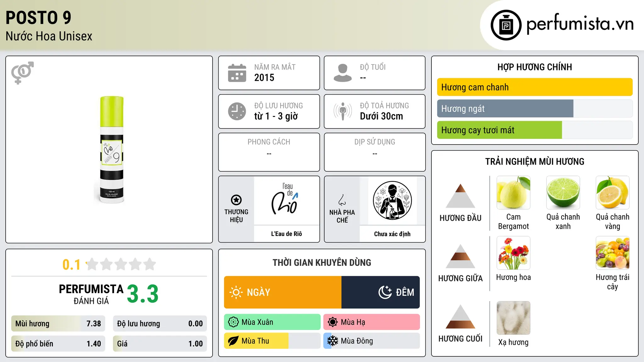644x362 pixels.
Task: Click the star rating icons row
Action: pyautogui.click(x=121, y=264)
